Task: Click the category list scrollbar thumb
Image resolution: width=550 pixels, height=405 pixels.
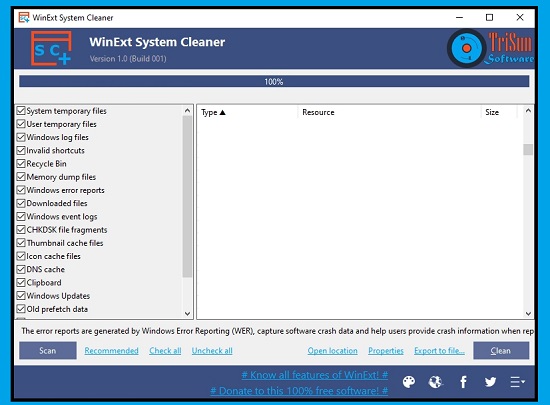Action: point(187,196)
